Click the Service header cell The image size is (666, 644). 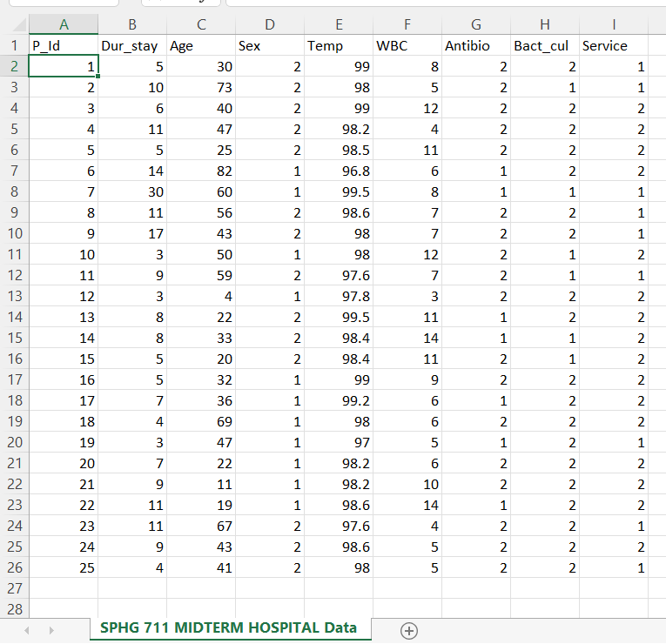[x=614, y=45]
